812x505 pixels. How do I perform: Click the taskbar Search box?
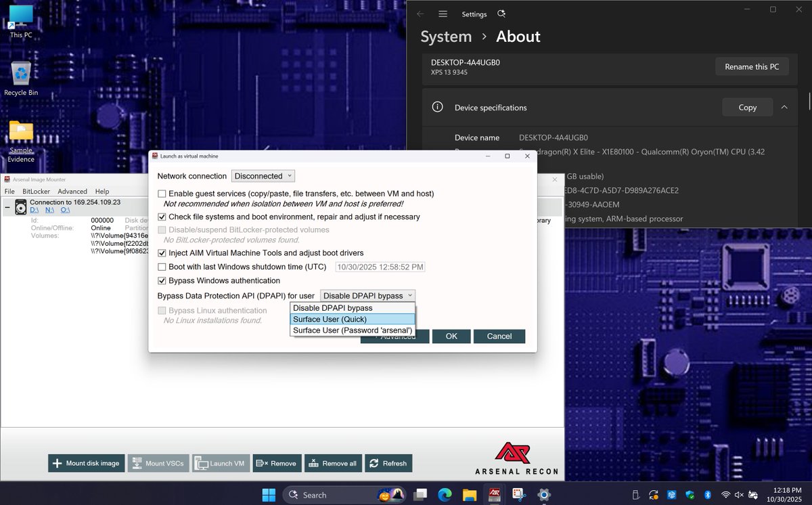tap(344, 495)
